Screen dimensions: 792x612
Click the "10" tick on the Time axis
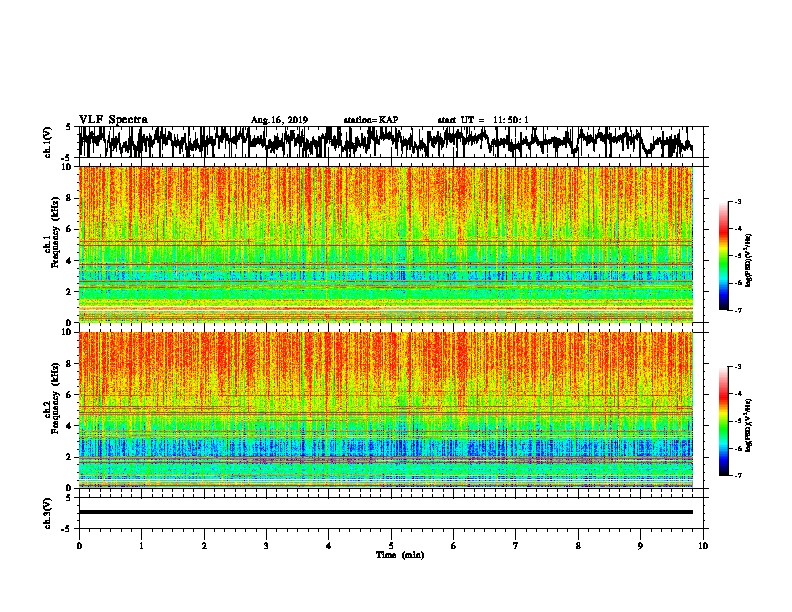click(703, 546)
